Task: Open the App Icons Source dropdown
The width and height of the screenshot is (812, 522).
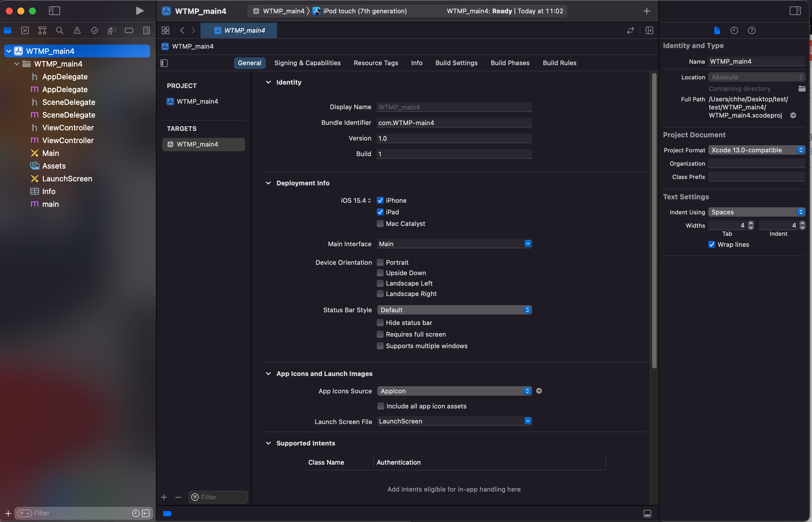Action: 454,391
